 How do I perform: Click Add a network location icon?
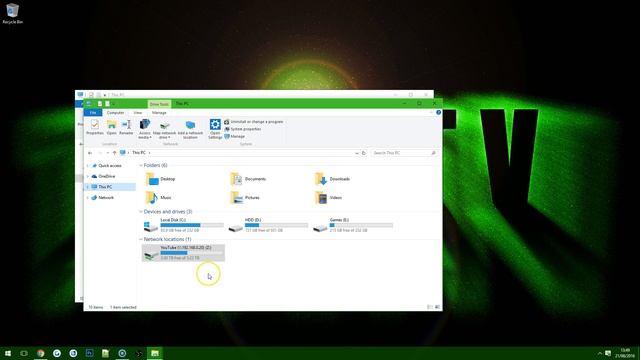pyautogui.click(x=190, y=129)
